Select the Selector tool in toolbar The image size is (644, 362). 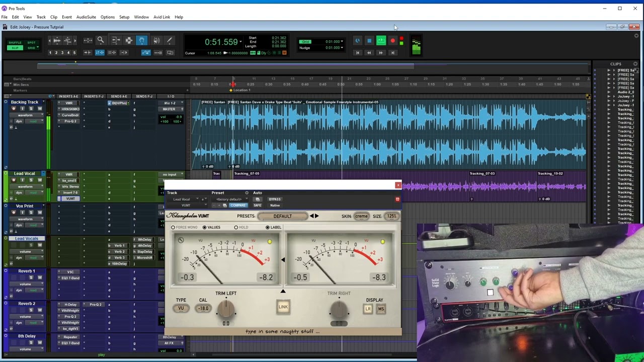[129, 41]
